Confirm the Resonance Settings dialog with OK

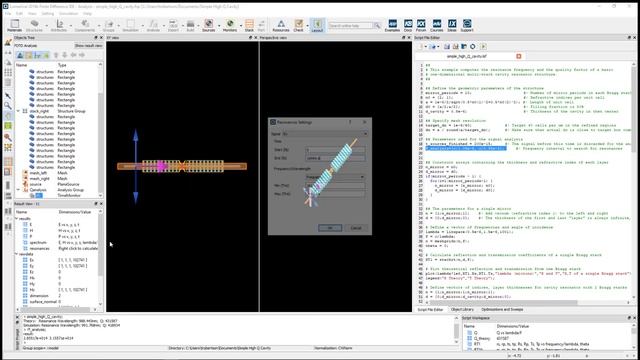(x=330, y=228)
